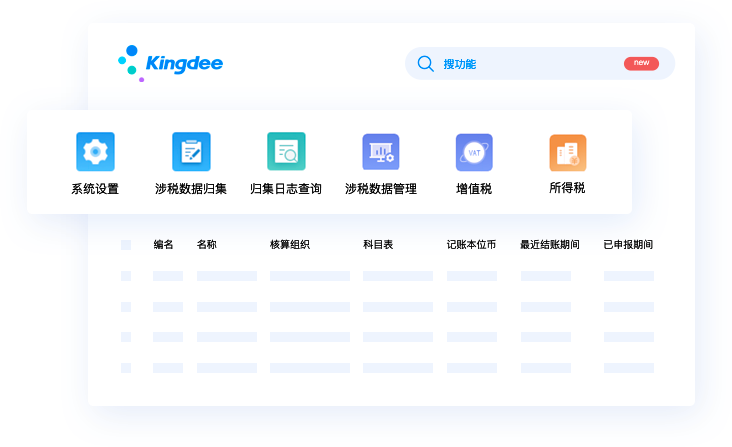Check the first table row checkbox
The width and height of the screenshot is (732, 447).
(126, 276)
